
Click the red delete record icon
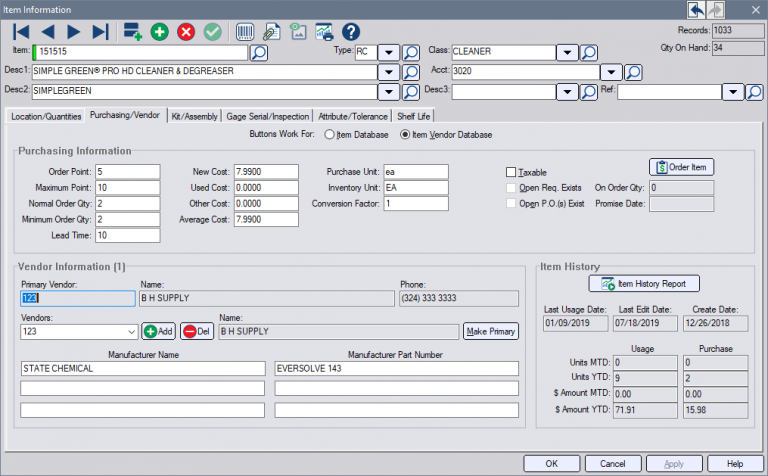[x=186, y=31]
